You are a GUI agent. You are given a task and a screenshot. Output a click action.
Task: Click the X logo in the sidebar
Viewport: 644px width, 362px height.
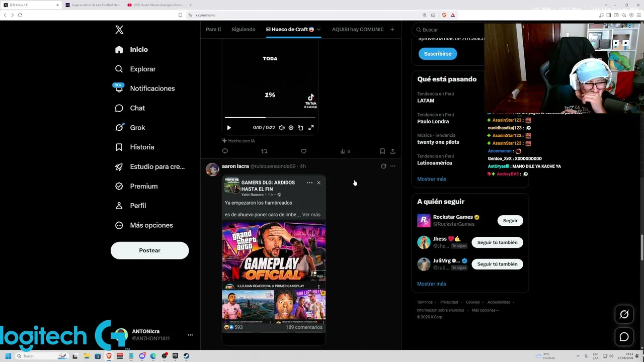pos(119,30)
